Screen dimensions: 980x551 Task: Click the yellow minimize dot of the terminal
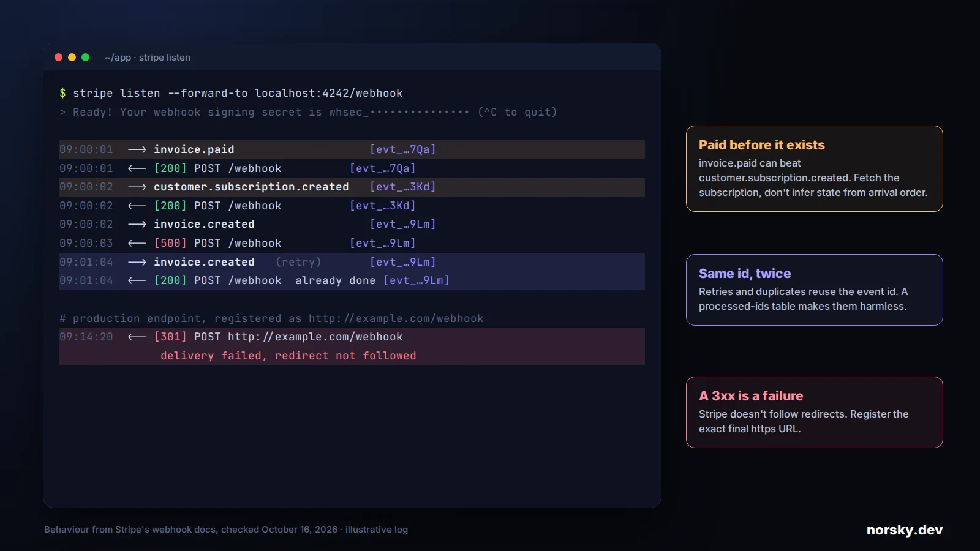pos(72,58)
